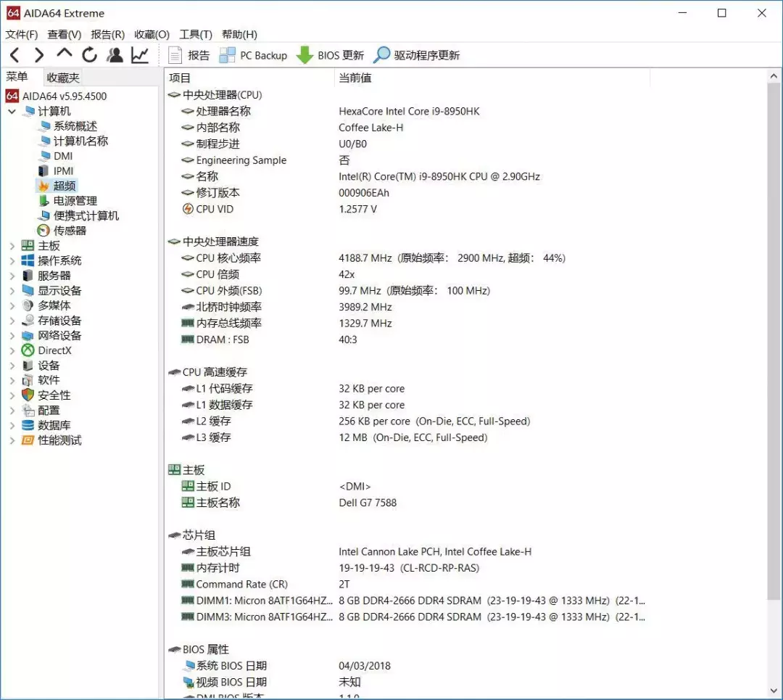Select 超频 flame icon item

(x=44, y=186)
